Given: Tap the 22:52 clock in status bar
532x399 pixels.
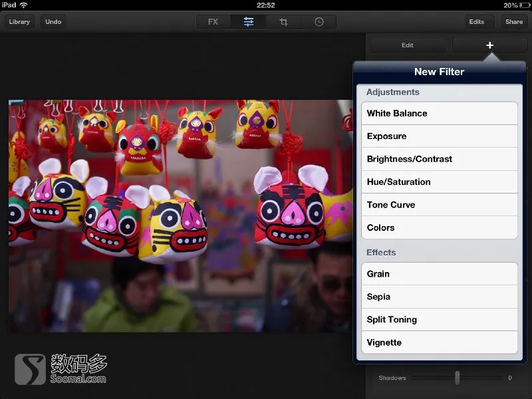Looking at the screenshot, I should [x=265, y=5].
